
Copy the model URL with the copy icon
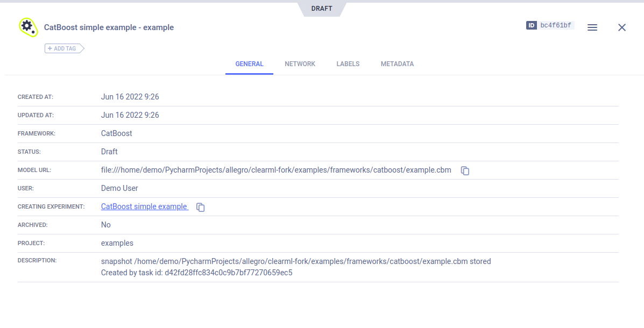pyautogui.click(x=465, y=170)
